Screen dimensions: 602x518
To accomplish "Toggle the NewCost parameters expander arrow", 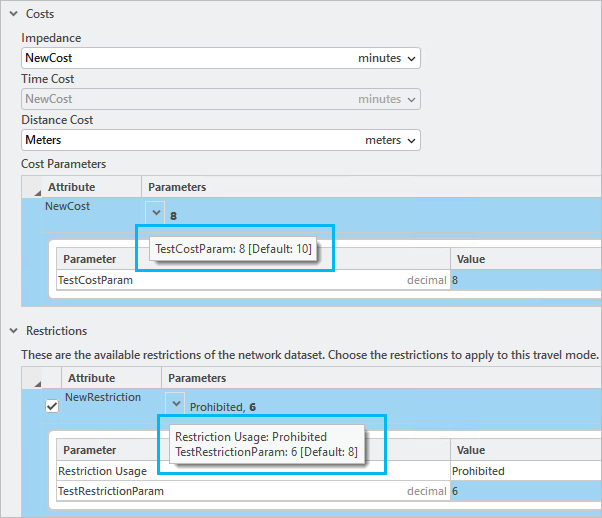I will 156,212.
